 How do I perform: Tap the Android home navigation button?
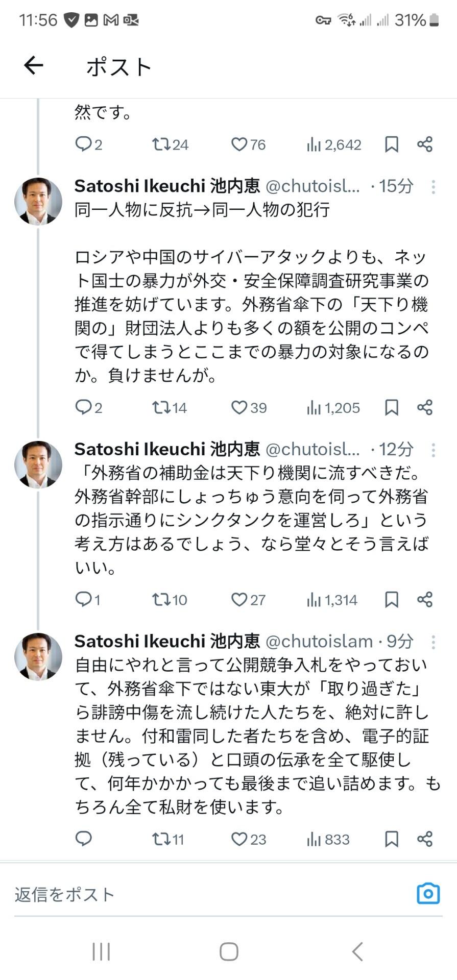point(229,951)
